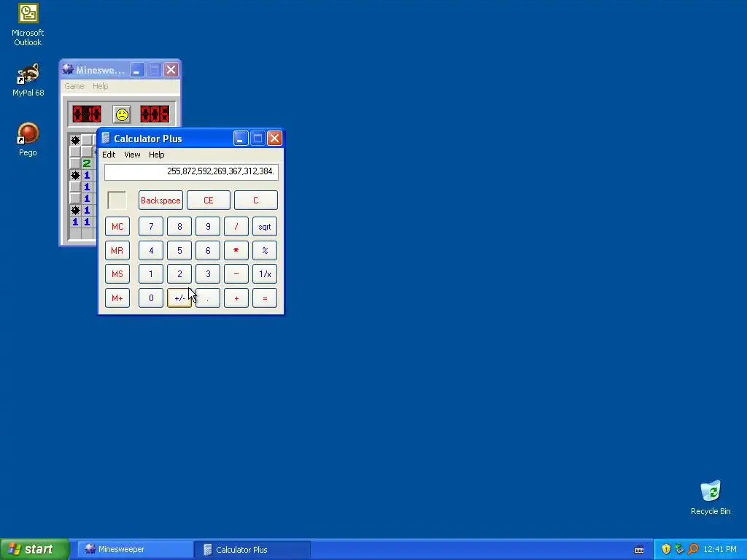Image resolution: width=747 pixels, height=560 pixels.
Task: Click the digit 0 button
Action: 151,298
